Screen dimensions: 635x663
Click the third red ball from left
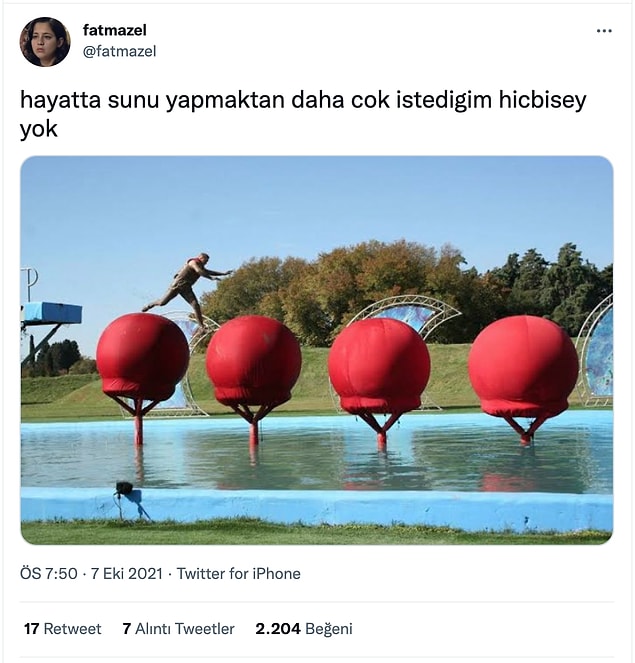(x=379, y=366)
